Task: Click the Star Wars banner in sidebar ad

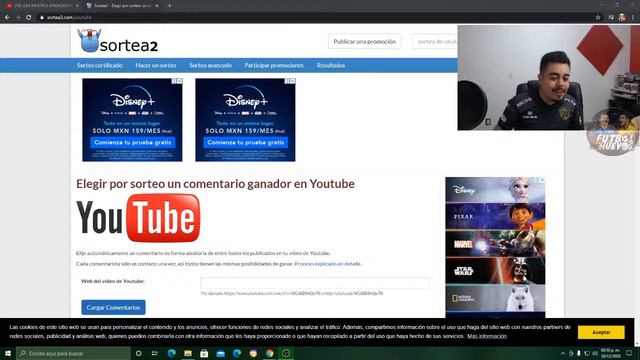Action: [495, 271]
